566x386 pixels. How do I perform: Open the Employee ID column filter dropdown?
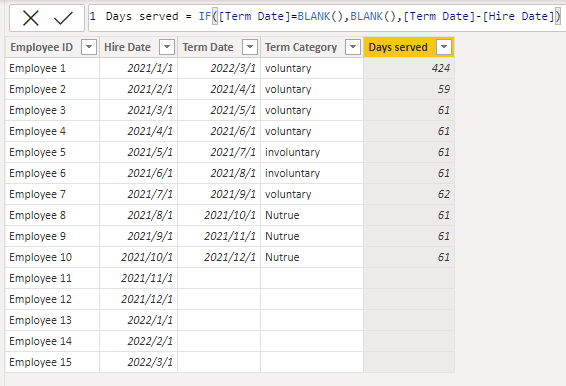click(89, 47)
